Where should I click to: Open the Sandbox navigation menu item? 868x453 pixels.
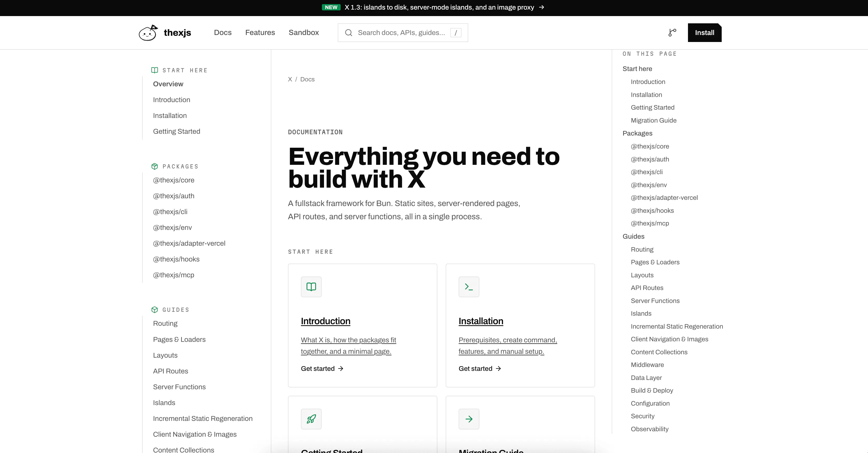coord(304,33)
